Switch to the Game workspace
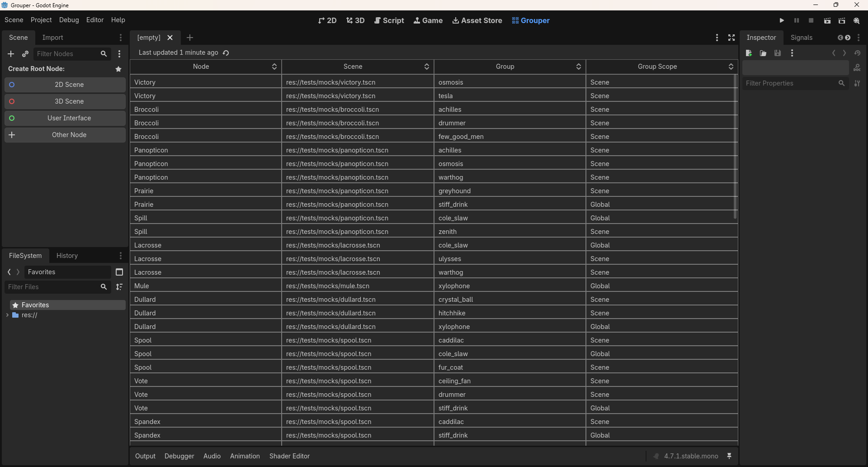 coord(428,20)
